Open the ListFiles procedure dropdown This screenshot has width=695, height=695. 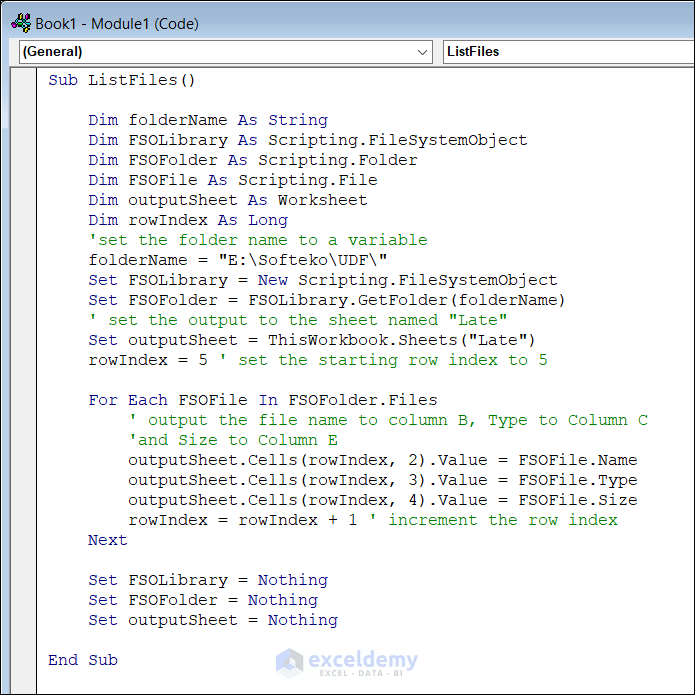569,52
